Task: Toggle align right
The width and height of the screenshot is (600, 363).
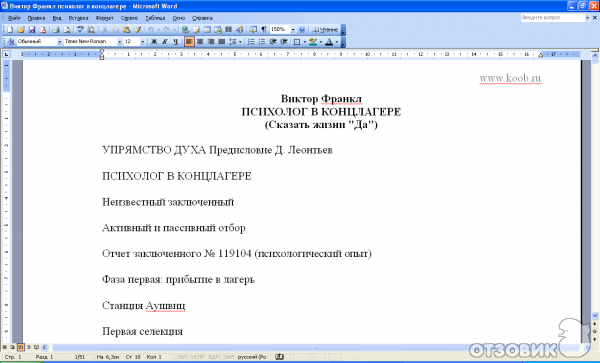Action: click(210, 42)
